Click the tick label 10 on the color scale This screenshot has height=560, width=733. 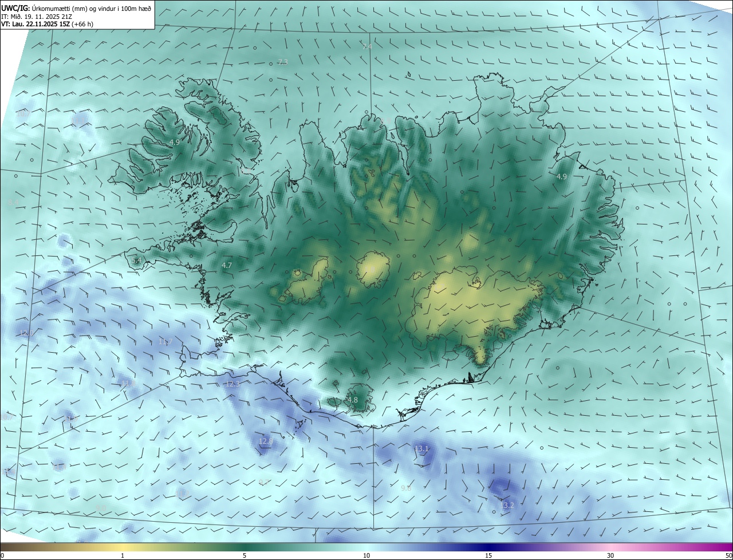366,555
